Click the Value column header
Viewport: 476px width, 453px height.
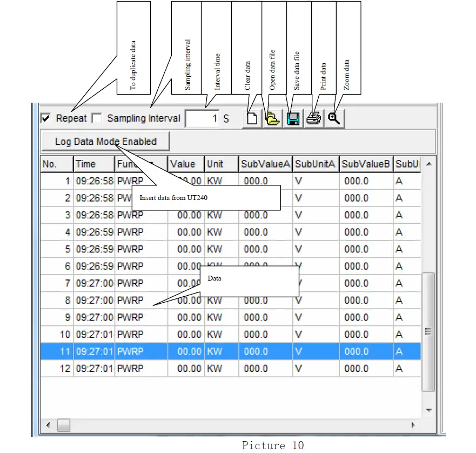186,164
